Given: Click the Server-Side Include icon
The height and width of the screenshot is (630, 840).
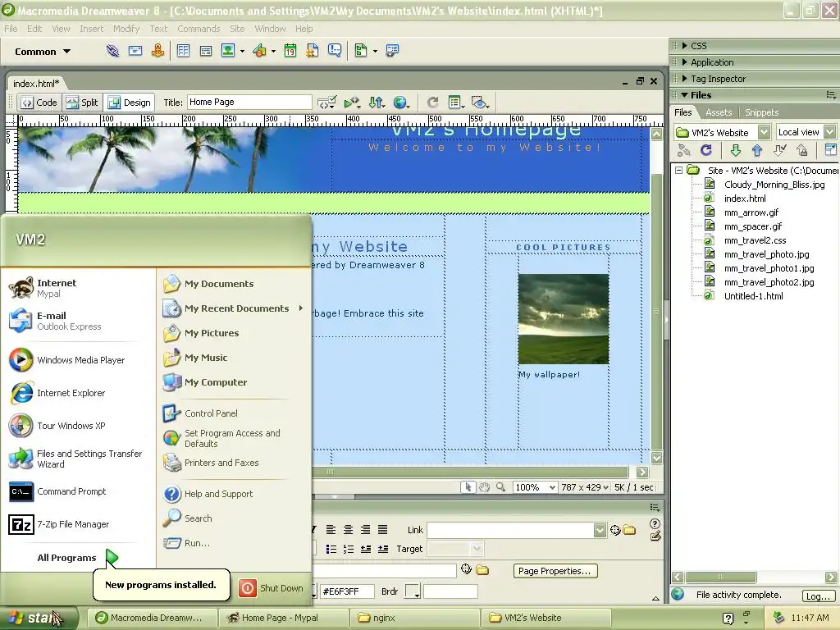Looking at the screenshot, I should pos(313,51).
